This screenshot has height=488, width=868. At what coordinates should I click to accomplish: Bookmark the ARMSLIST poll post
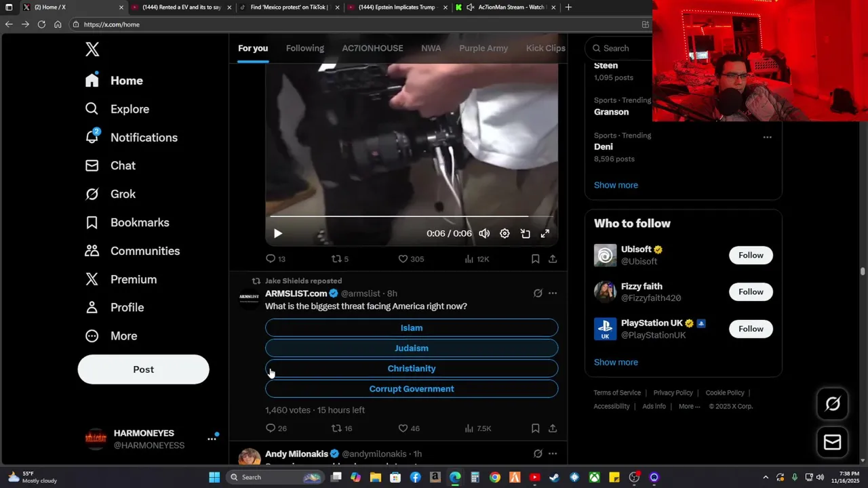click(x=535, y=428)
